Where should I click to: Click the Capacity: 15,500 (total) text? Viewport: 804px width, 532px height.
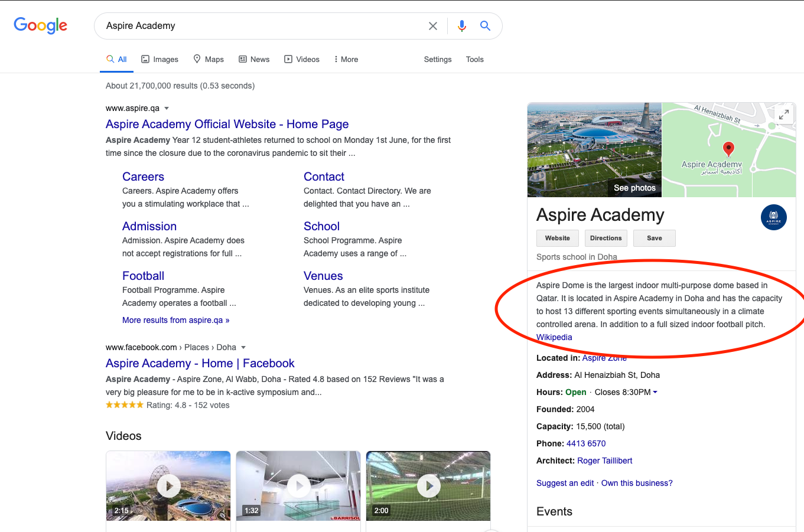point(581,426)
